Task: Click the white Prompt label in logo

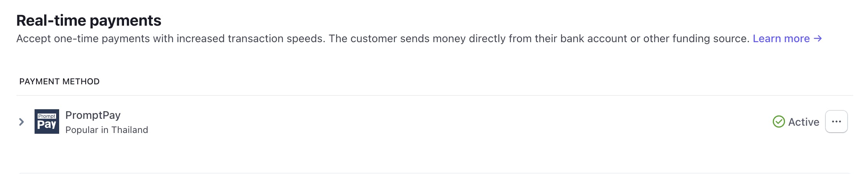Action: [x=47, y=116]
